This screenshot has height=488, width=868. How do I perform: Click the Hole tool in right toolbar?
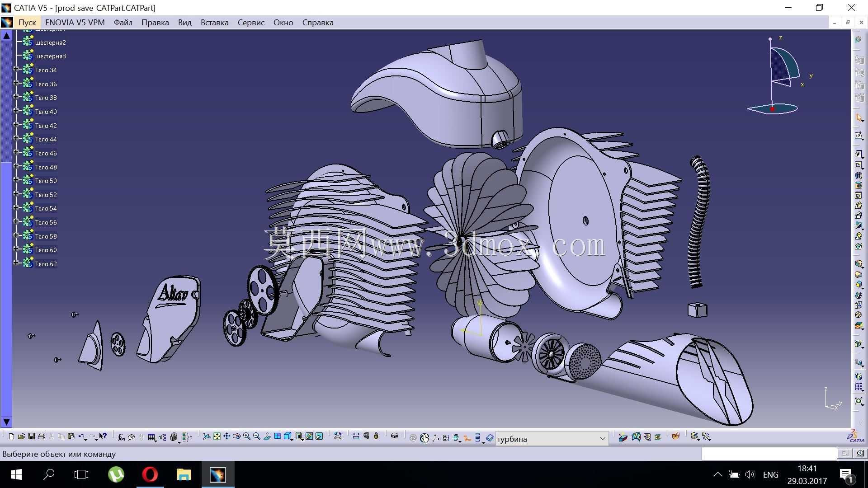coord(859,196)
